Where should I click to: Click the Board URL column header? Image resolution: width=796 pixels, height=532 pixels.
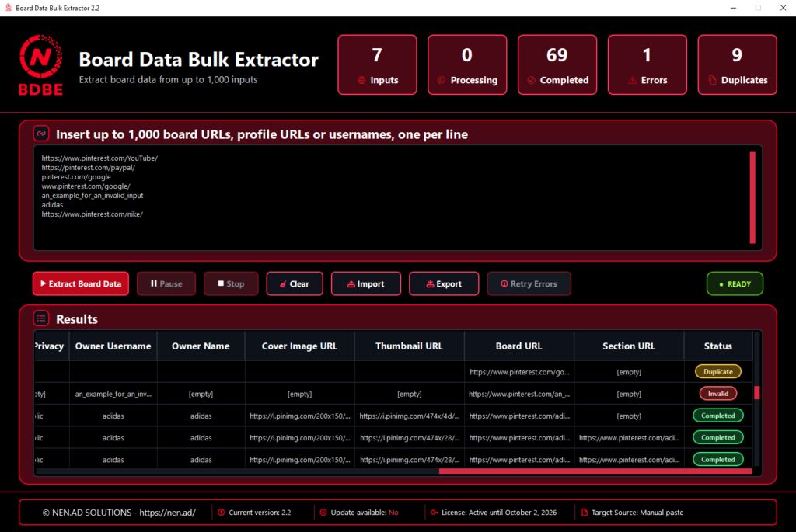point(518,346)
